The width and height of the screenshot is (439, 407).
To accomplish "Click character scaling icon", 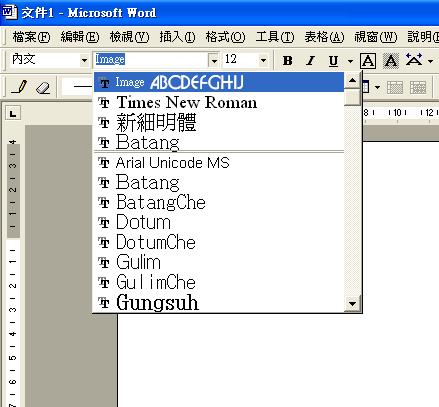I will 414,60.
